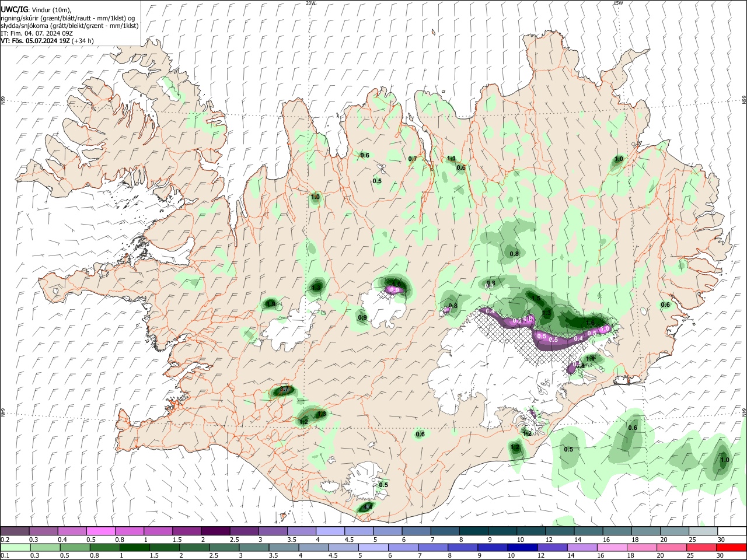The width and height of the screenshot is (747, 560).
Task: Click the deep navy 10–12 rain legend swatch
Action: click(522, 548)
